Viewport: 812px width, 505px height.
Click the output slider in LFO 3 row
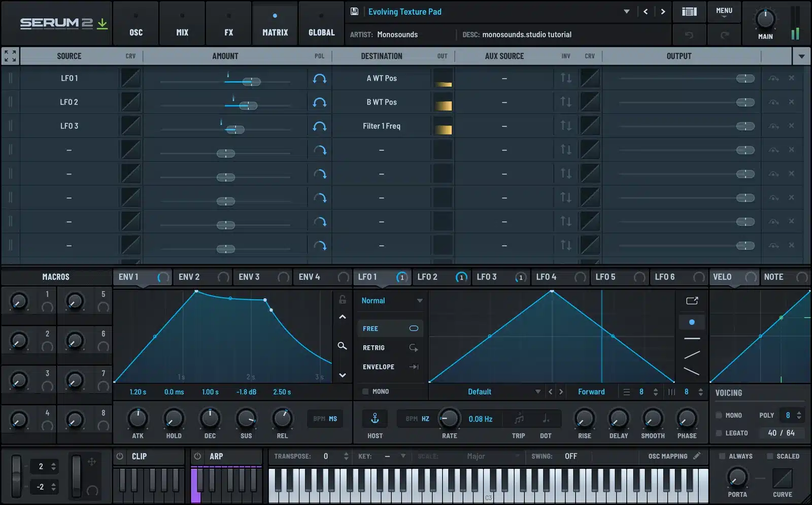point(746,126)
